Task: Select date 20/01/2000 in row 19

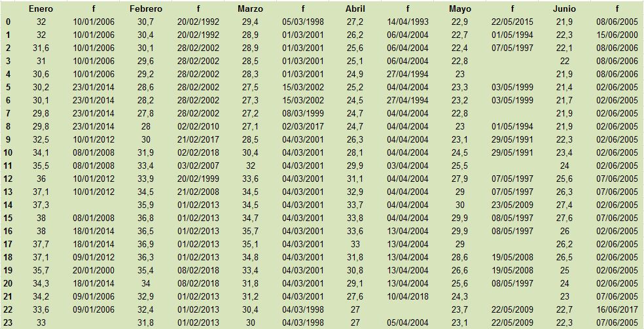Action: 94,270
